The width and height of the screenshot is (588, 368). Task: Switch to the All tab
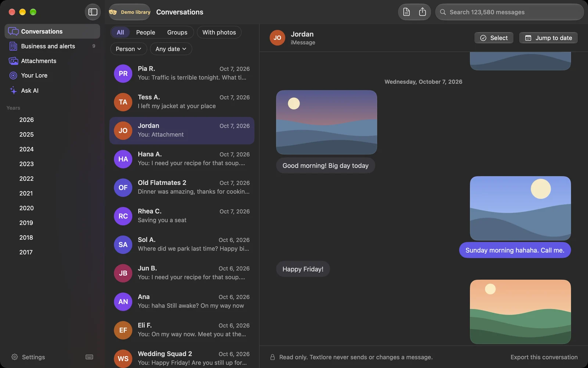coord(120,32)
